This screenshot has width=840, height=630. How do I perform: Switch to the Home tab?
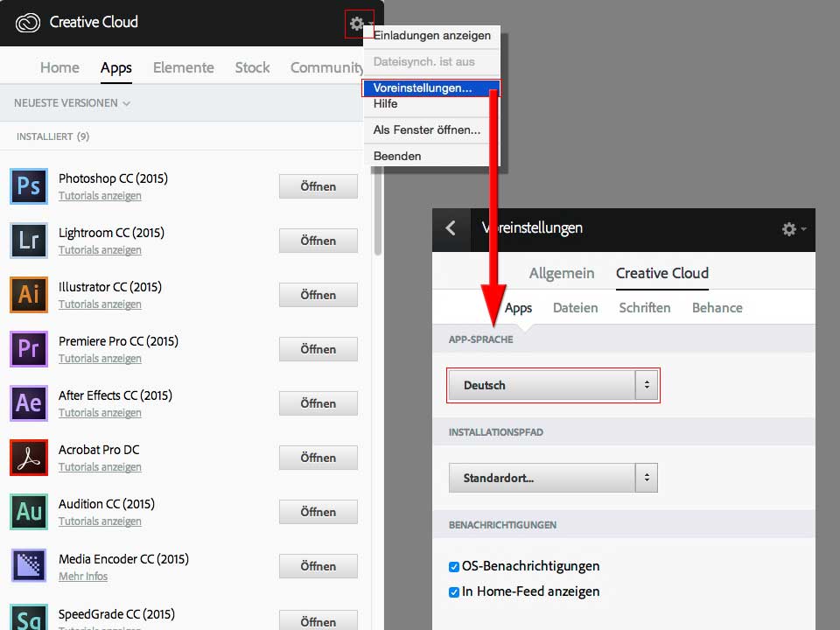[x=59, y=67]
